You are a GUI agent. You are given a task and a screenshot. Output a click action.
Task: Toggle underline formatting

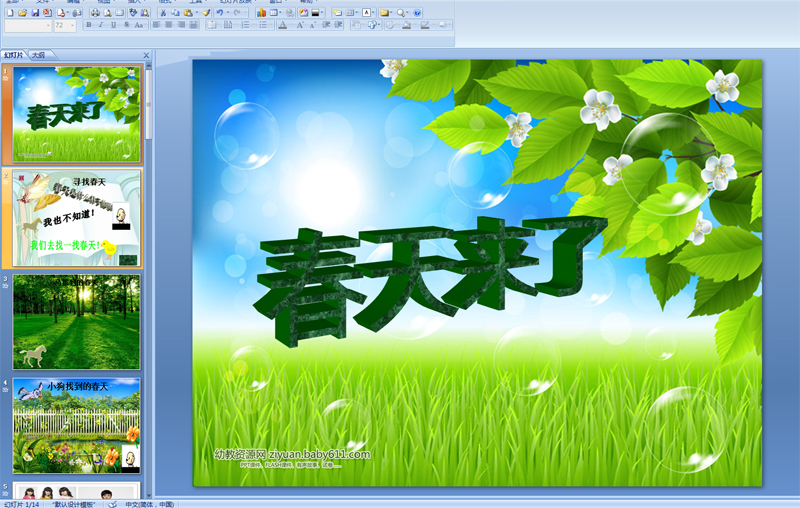(113, 25)
